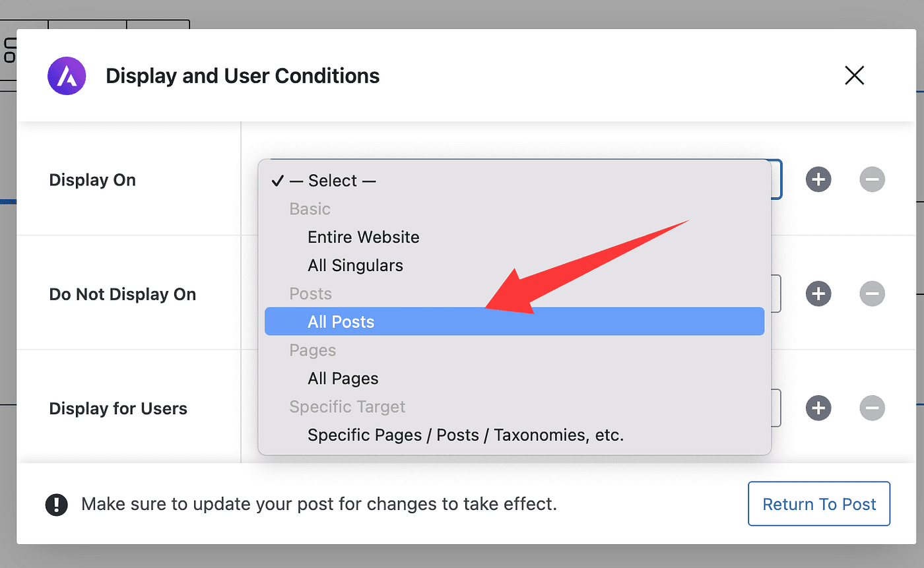Viewport: 924px width, 568px height.
Task: Click the Display and User Conditions title
Action: (242, 76)
